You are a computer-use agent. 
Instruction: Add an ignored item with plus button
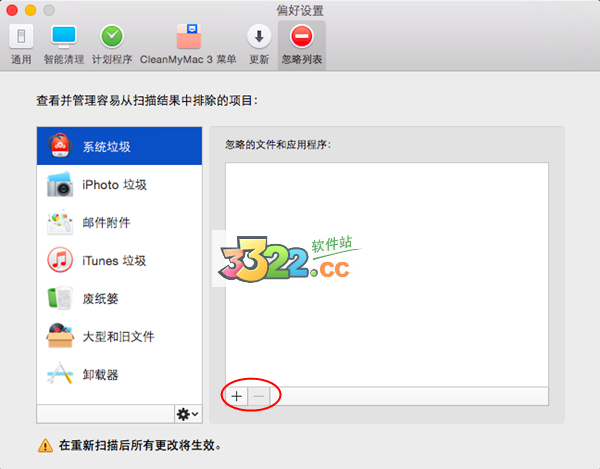237,396
